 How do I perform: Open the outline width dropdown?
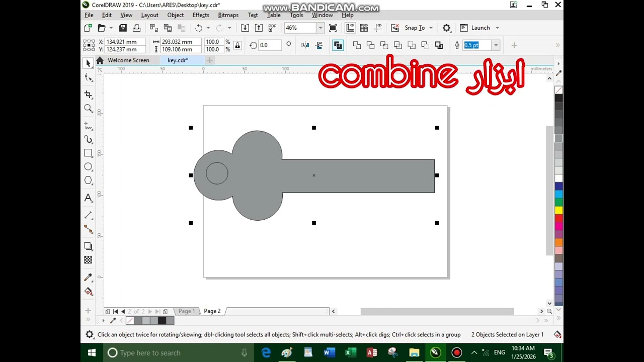tap(496, 45)
